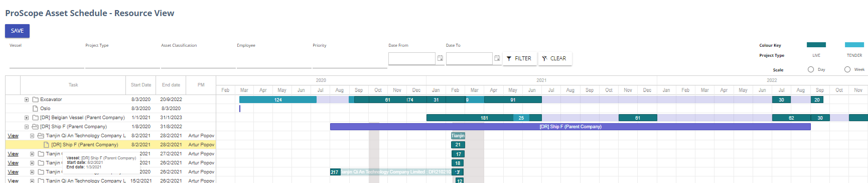Click the folder icon of the Artur Popov Tianjin Qi An row
The image size is (868, 183).
[41, 136]
